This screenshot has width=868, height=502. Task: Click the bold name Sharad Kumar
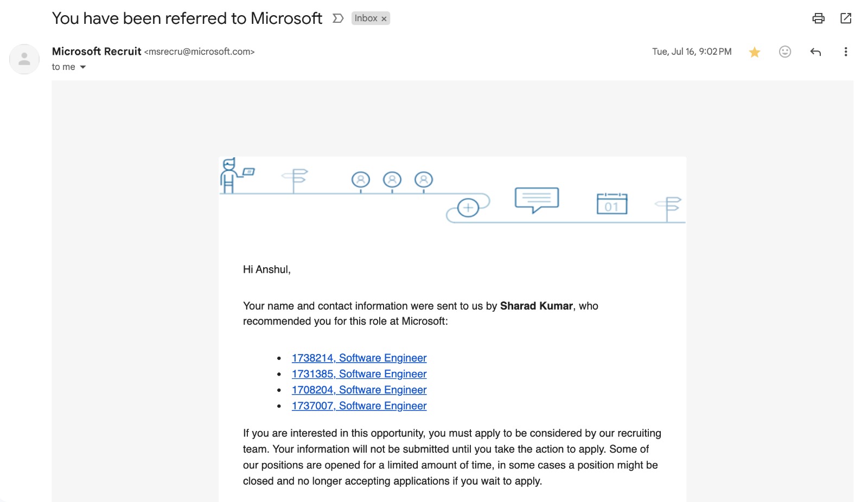pos(536,306)
